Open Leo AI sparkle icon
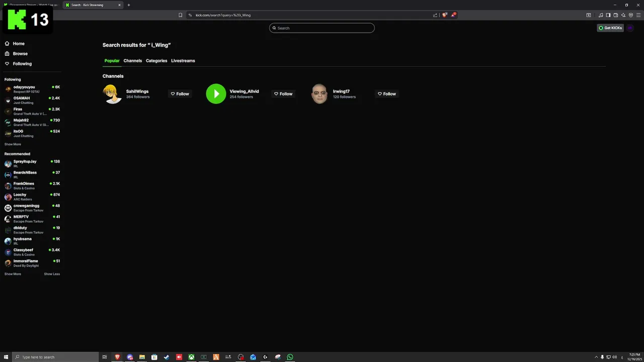The height and width of the screenshot is (362, 644). pos(623,15)
